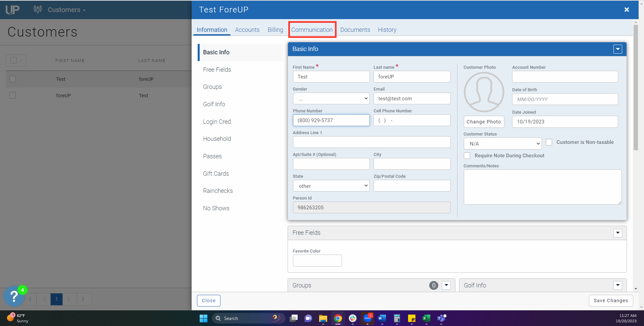Enable Require Note During Checkout
This screenshot has height=326, width=644.
pos(467,156)
